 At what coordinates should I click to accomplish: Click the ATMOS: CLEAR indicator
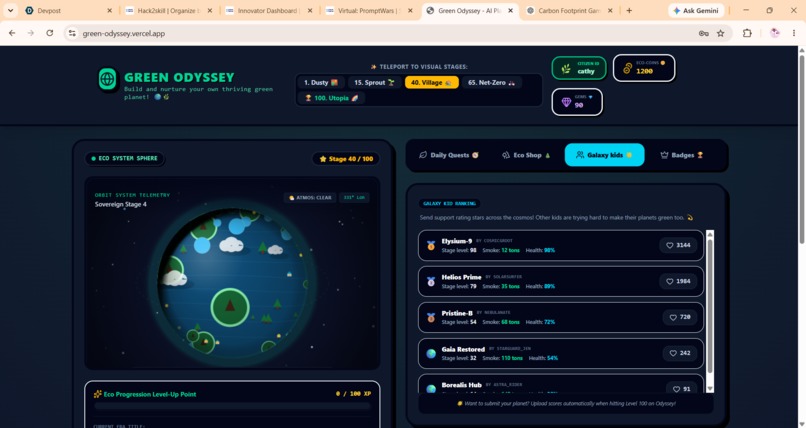[310, 197]
